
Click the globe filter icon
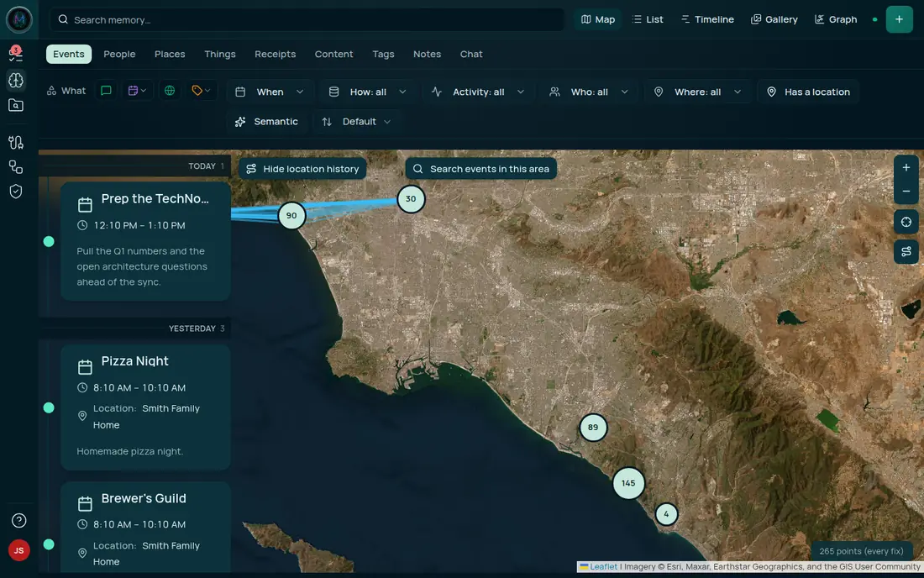point(170,91)
